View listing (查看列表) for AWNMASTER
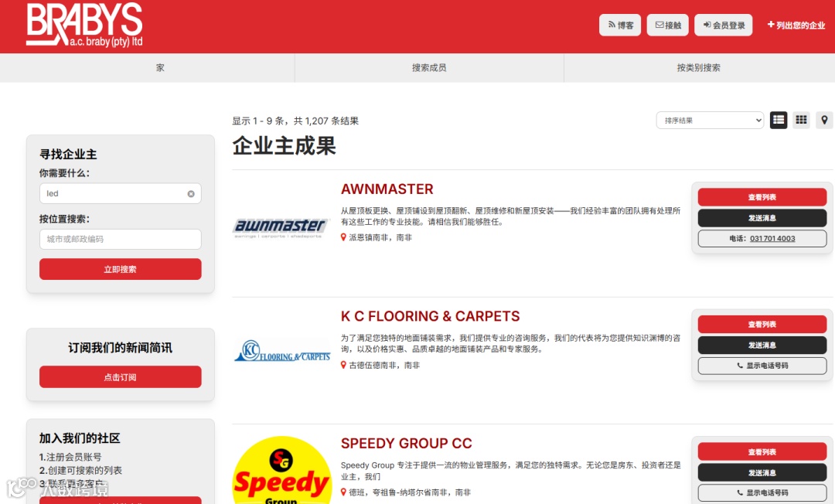The image size is (835, 504). (x=762, y=197)
